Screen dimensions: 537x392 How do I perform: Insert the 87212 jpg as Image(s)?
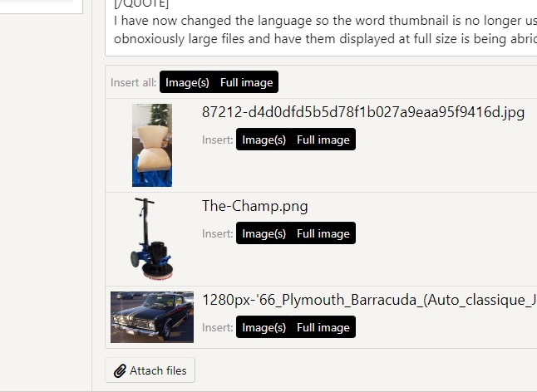pos(264,140)
